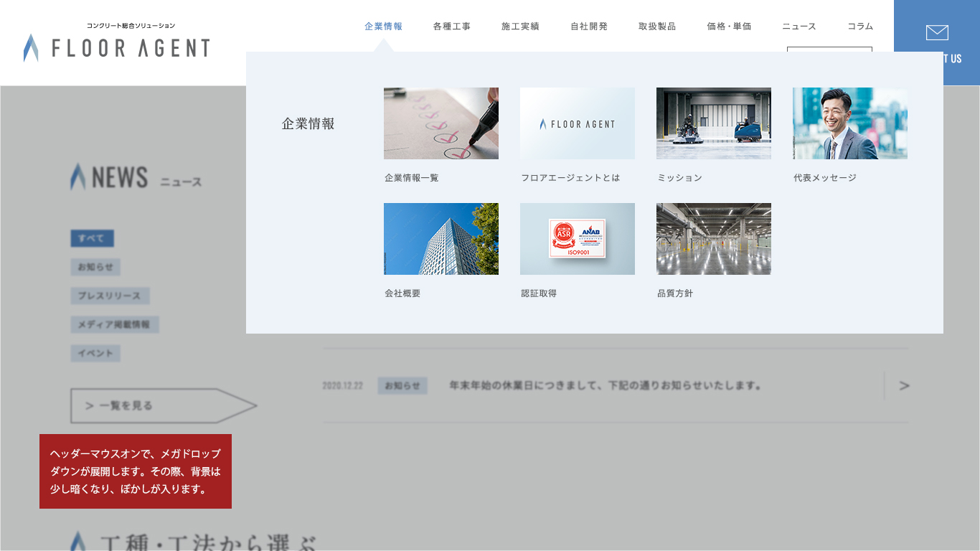Open the 認証取得 ISO9001 certificate image
The width and height of the screenshot is (980, 551).
coord(577,239)
